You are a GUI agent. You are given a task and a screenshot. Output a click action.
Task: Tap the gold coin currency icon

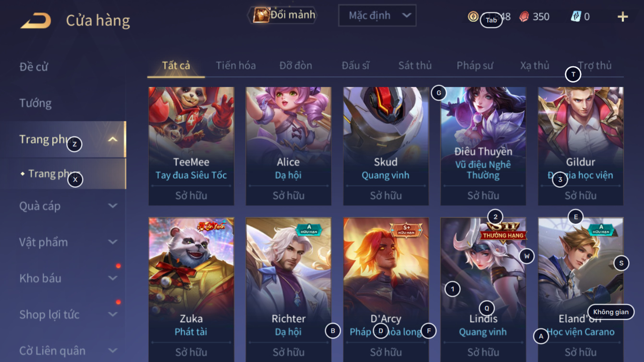coord(473,16)
